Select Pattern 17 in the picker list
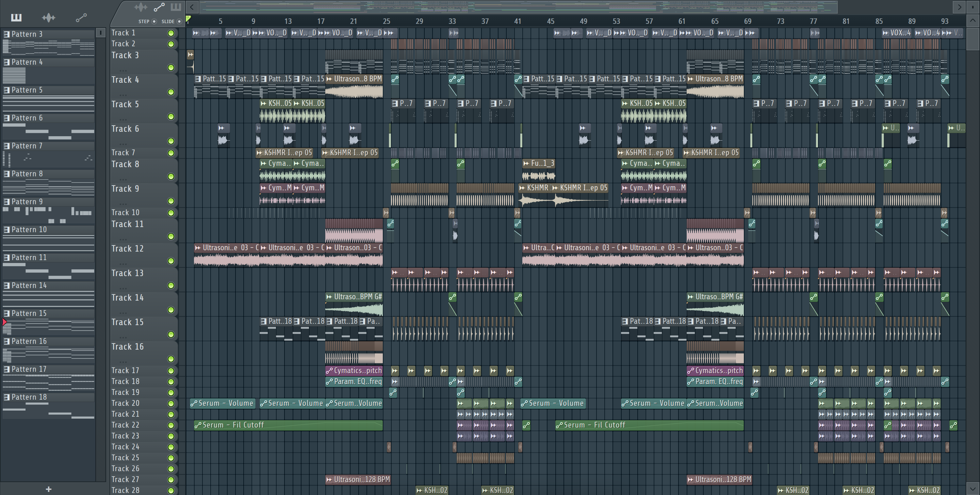Image resolution: width=980 pixels, height=495 pixels. point(49,369)
